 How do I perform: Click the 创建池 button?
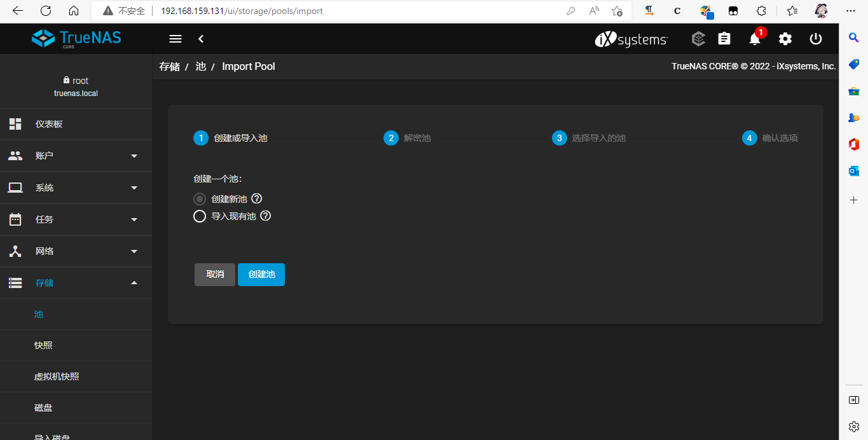(x=261, y=274)
